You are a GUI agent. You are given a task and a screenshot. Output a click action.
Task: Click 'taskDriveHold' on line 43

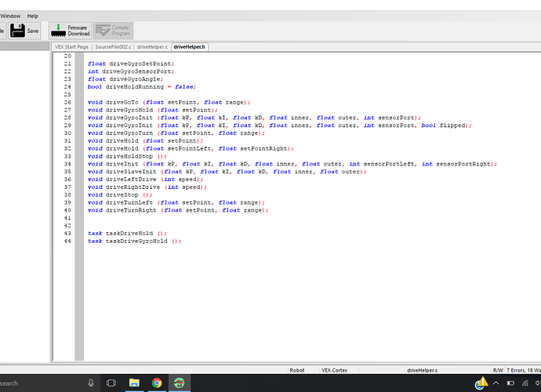tap(129, 234)
